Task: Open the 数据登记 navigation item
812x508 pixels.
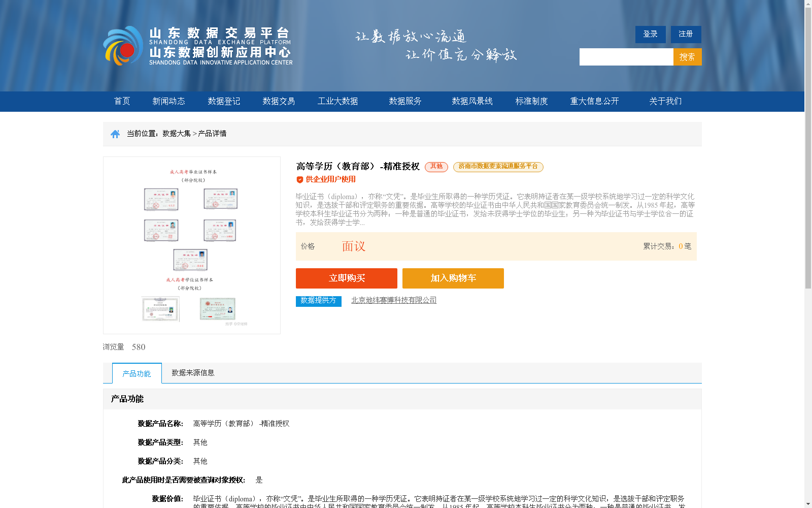Action: click(224, 101)
